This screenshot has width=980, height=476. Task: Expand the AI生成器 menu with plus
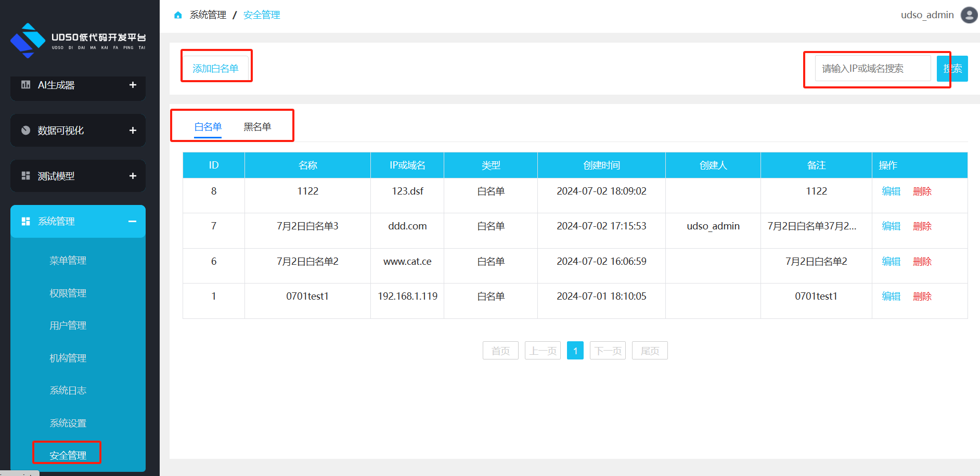tap(133, 85)
